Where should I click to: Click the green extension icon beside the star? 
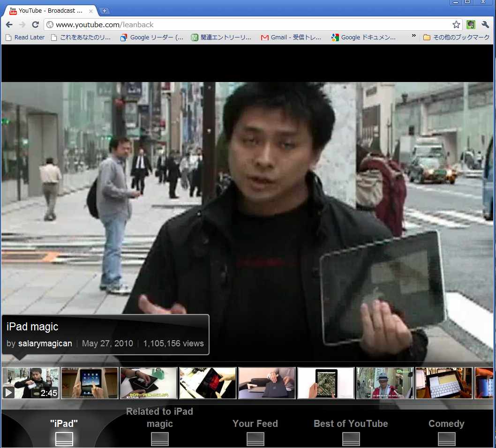[471, 25]
